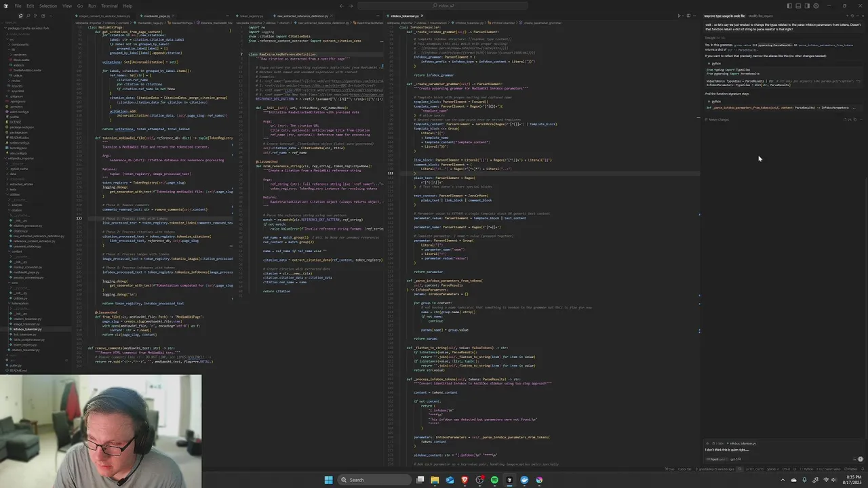868x488 pixels.
Task: Open Task View from taskbar
Action: 420,480
